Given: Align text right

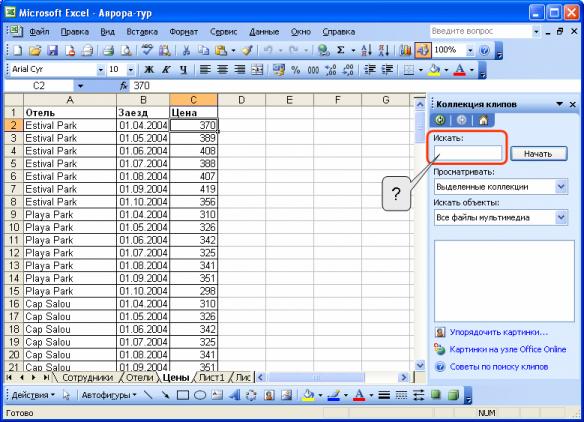Looking at the screenshot, I should (239, 70).
